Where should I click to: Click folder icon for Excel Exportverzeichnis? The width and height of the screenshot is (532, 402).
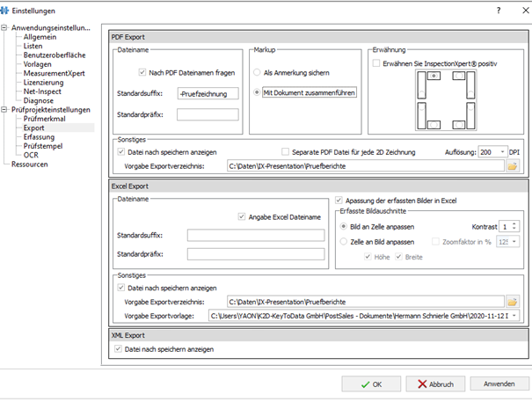tap(513, 302)
